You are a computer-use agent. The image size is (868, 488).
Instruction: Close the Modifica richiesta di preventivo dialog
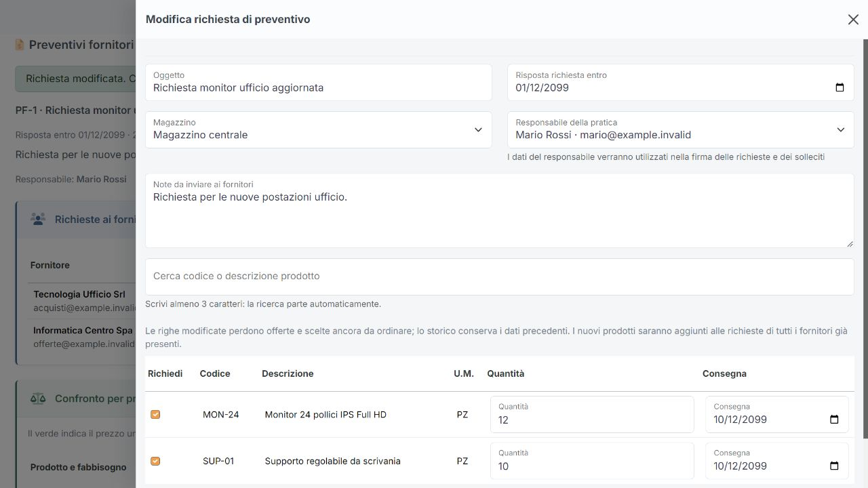point(853,20)
